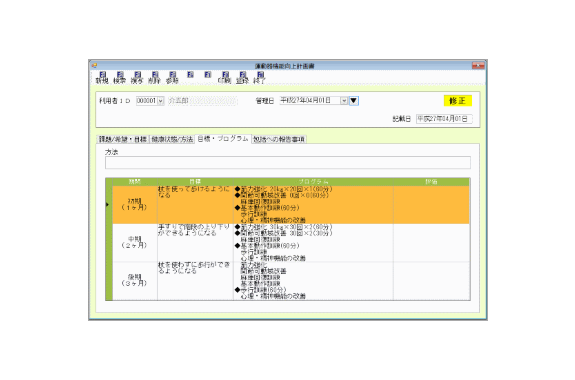Screen dimensions: 575x380
Task: Click the 方法 text input field
Action: coord(288,163)
